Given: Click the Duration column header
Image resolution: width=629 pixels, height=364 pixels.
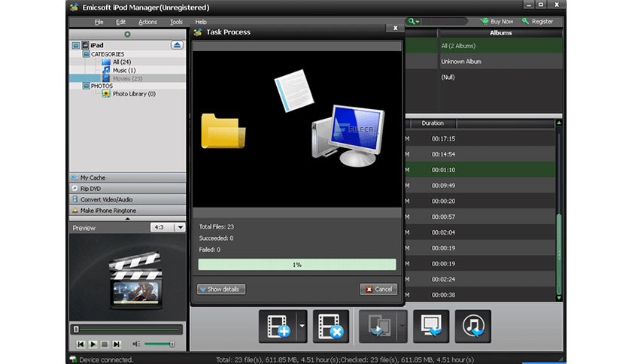Looking at the screenshot, I should tap(433, 123).
